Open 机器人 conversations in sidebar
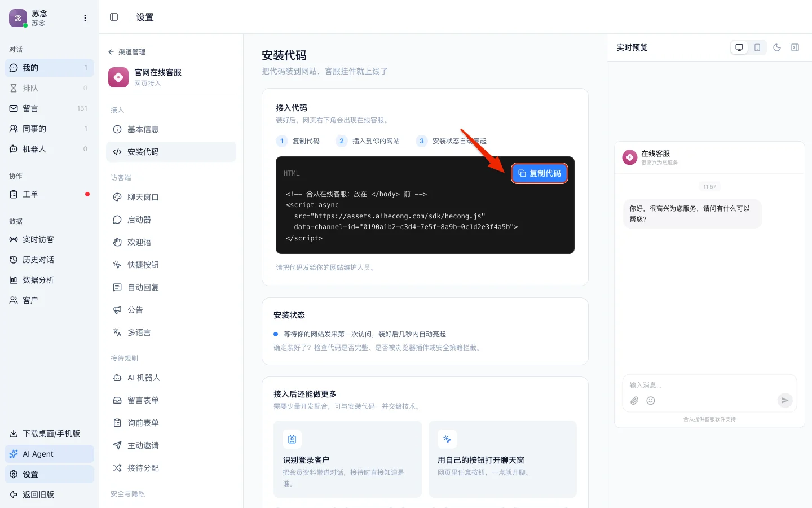 (x=49, y=149)
